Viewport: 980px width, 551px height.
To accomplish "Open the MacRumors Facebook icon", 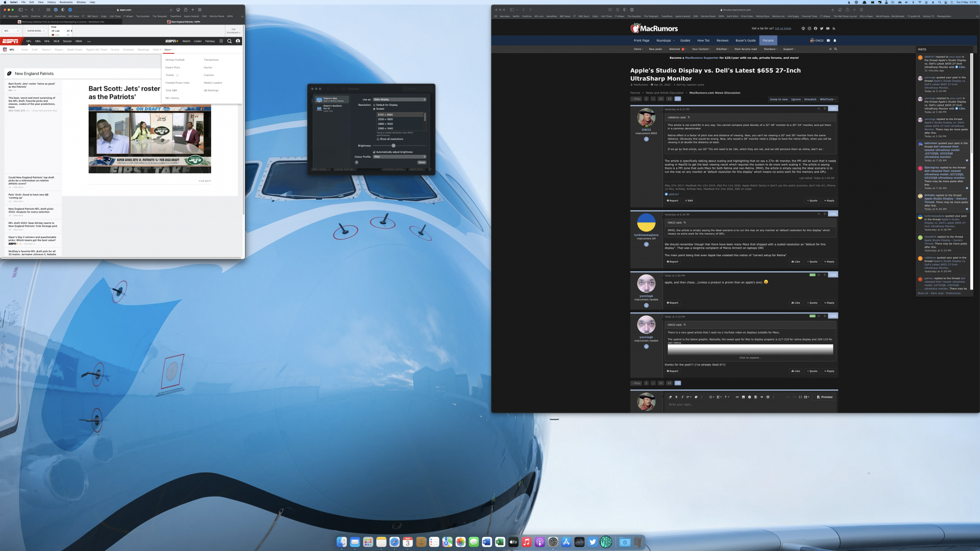I will coord(815,28).
